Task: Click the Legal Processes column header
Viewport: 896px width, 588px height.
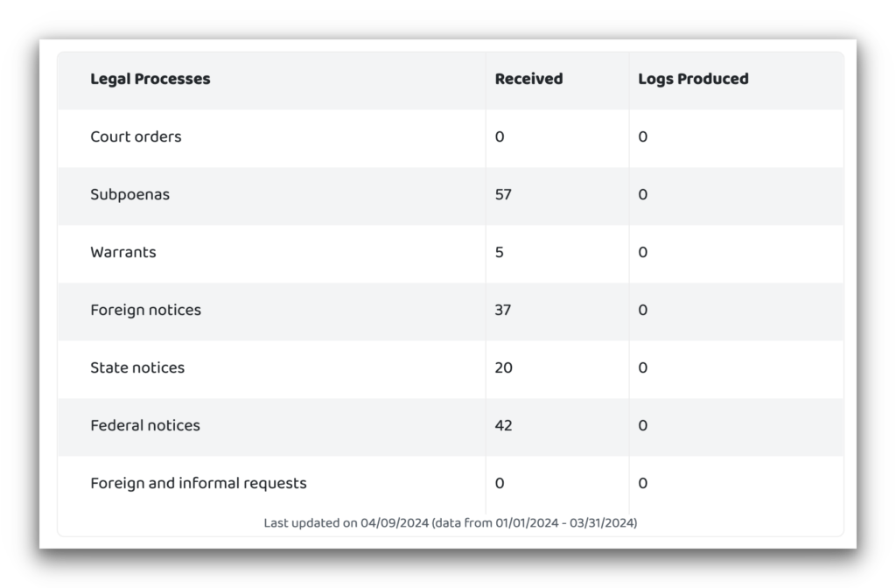Action: pos(150,79)
